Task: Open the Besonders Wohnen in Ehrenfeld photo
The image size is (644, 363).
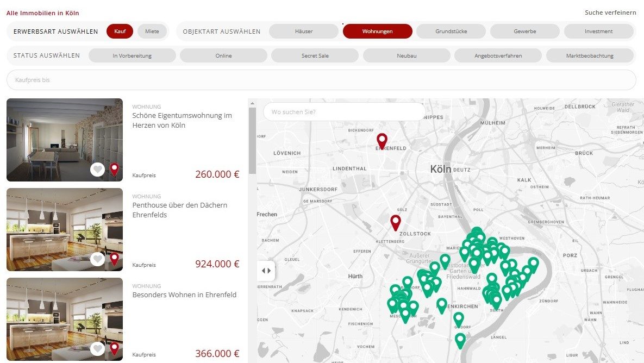Action: [65, 319]
